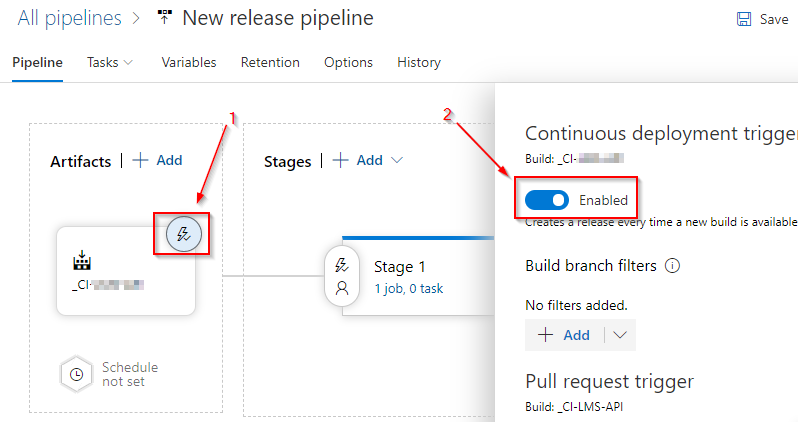
Task: Click the artifact continuous deployment trigger lightning icon
Action: [183, 234]
